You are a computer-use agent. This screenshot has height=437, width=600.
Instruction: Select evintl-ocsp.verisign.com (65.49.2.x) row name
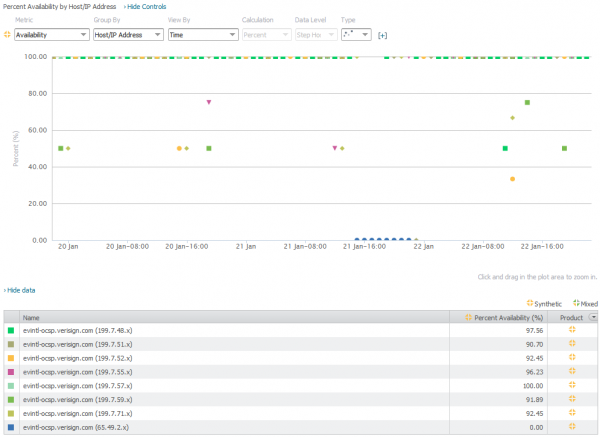click(76, 427)
